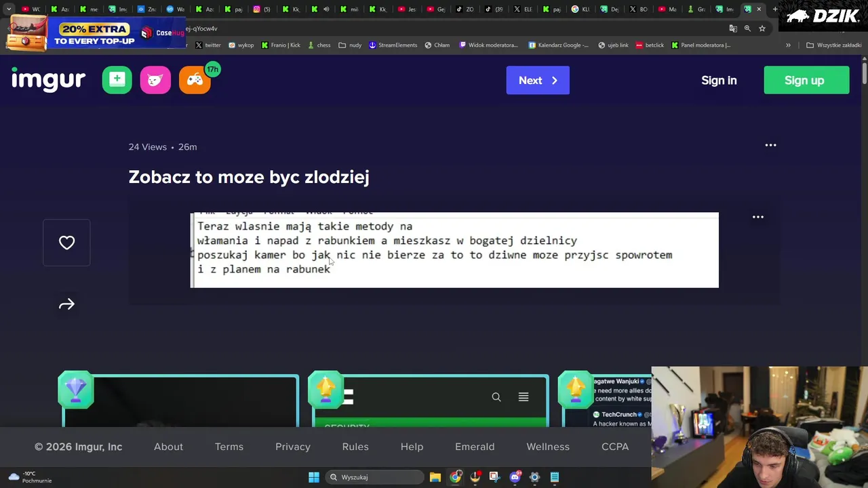Open the orange gamepad icon with 17h badge

(195, 80)
